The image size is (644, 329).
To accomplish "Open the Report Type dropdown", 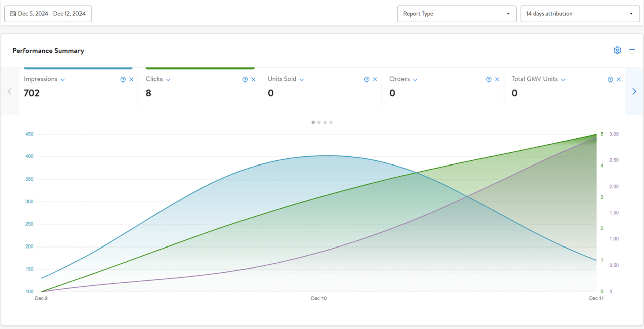I will point(456,14).
